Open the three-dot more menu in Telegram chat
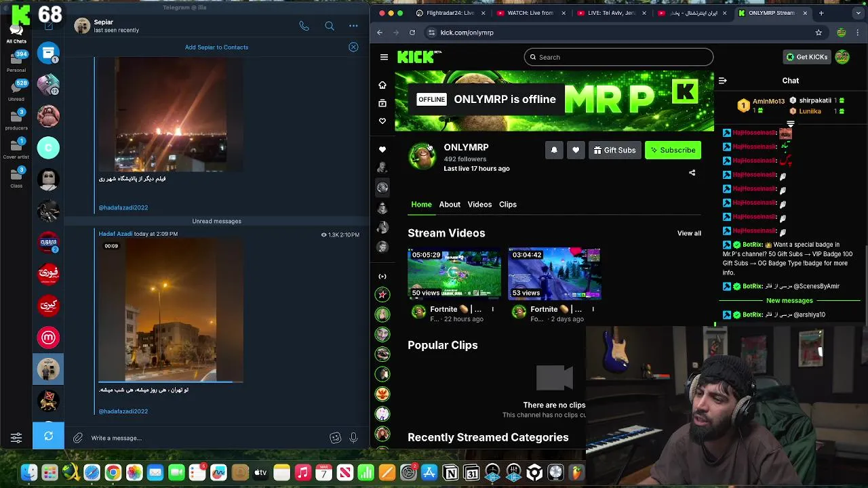Screen dimensions: 868x488 pyautogui.click(x=353, y=26)
